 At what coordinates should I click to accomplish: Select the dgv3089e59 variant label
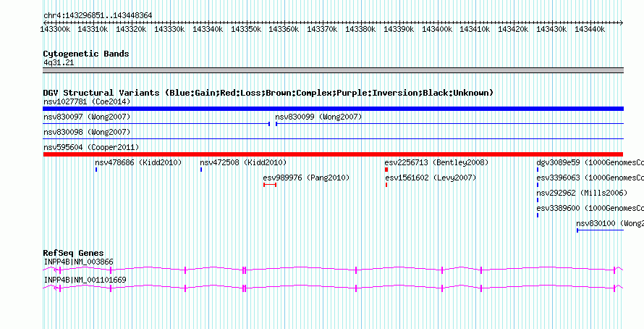tap(590, 162)
